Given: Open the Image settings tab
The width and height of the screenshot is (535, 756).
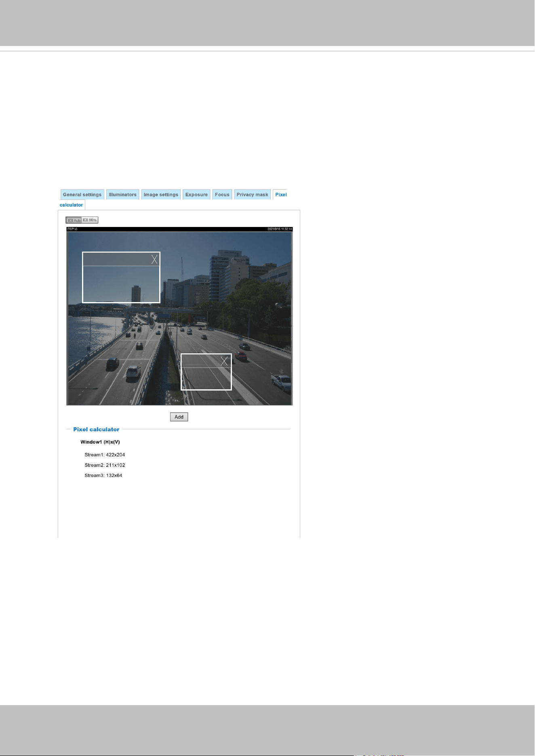Looking at the screenshot, I should (x=161, y=195).
